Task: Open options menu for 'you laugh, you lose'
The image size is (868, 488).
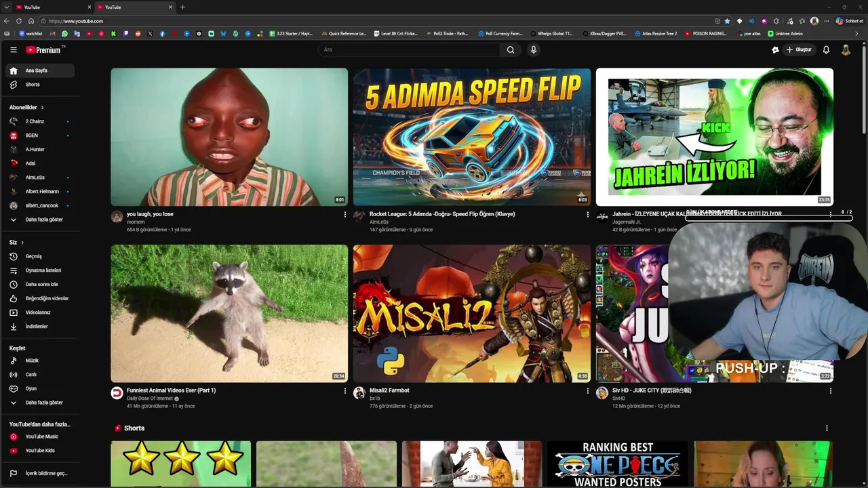Action: (x=344, y=215)
